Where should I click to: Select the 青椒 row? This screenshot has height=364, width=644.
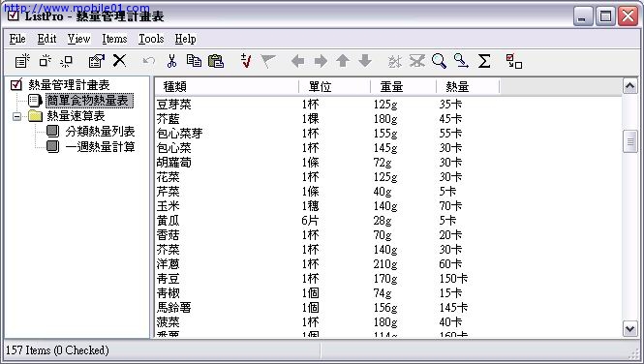(x=388, y=293)
